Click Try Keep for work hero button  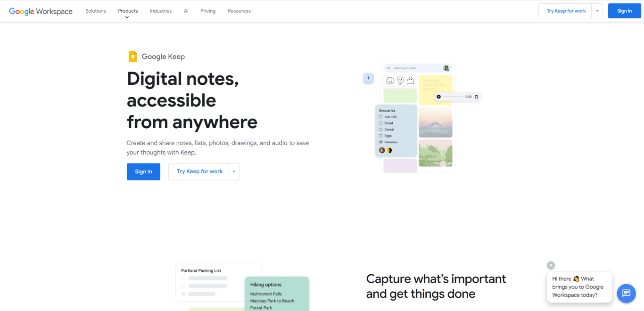point(199,172)
